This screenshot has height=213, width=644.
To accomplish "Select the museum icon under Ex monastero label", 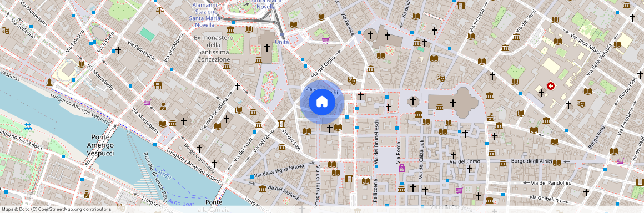I will tap(227, 66).
